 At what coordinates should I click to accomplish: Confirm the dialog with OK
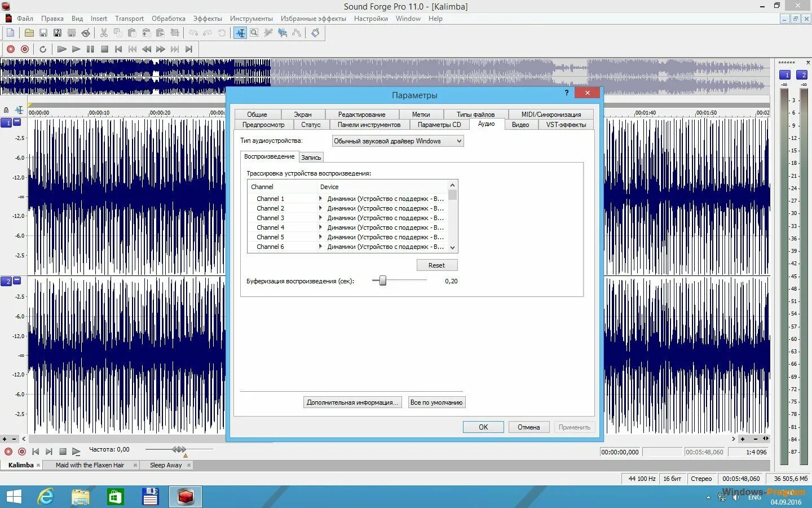pyautogui.click(x=483, y=427)
